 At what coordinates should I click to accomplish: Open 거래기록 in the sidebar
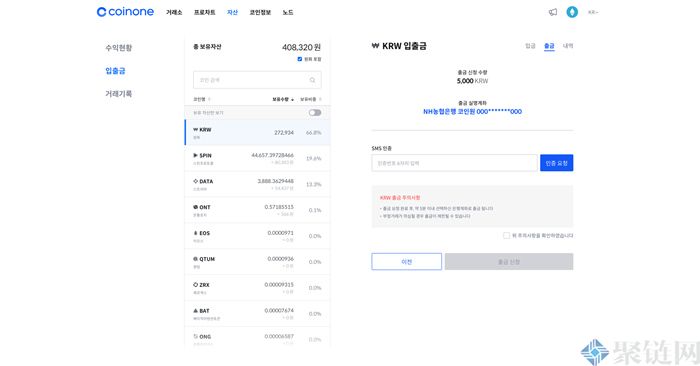[119, 94]
